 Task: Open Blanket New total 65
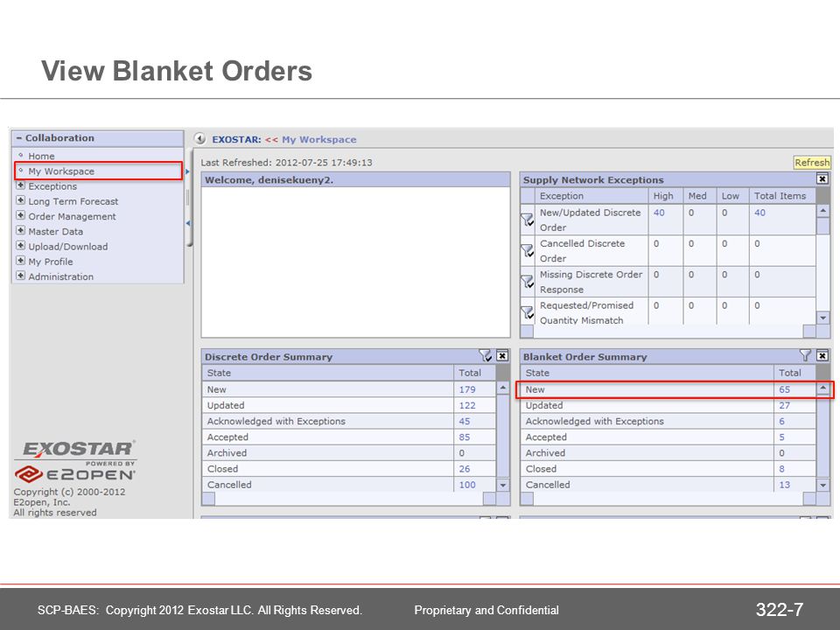[784, 389]
